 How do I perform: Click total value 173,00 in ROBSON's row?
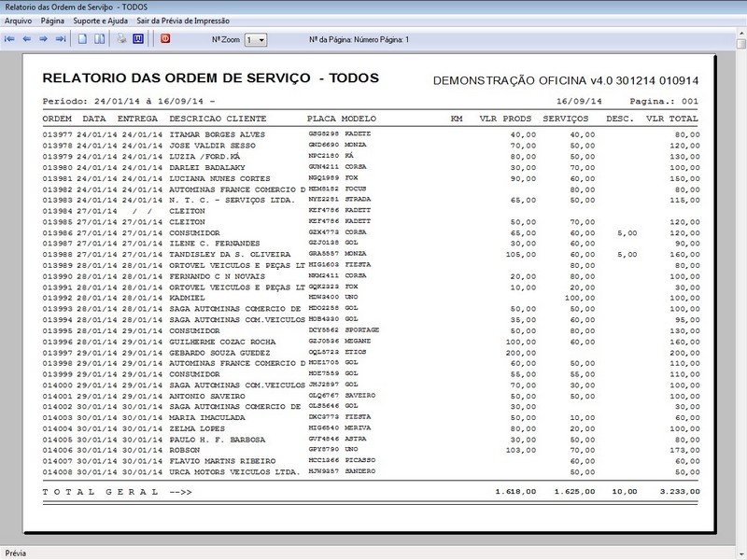(x=684, y=451)
